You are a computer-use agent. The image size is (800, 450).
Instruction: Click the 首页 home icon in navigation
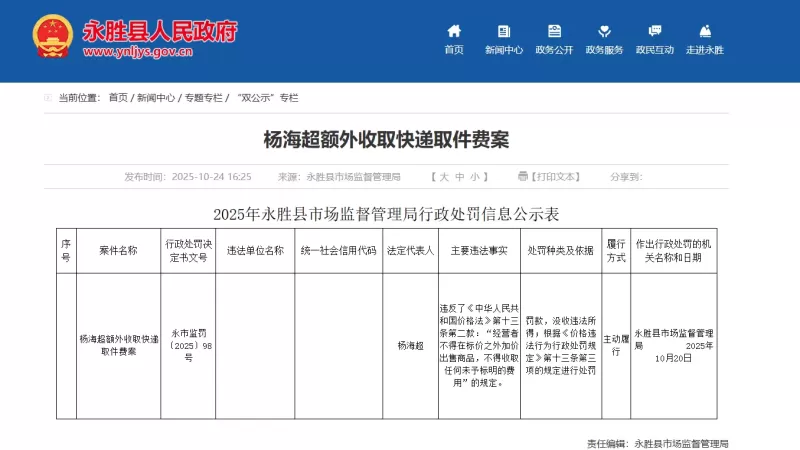pyautogui.click(x=454, y=31)
